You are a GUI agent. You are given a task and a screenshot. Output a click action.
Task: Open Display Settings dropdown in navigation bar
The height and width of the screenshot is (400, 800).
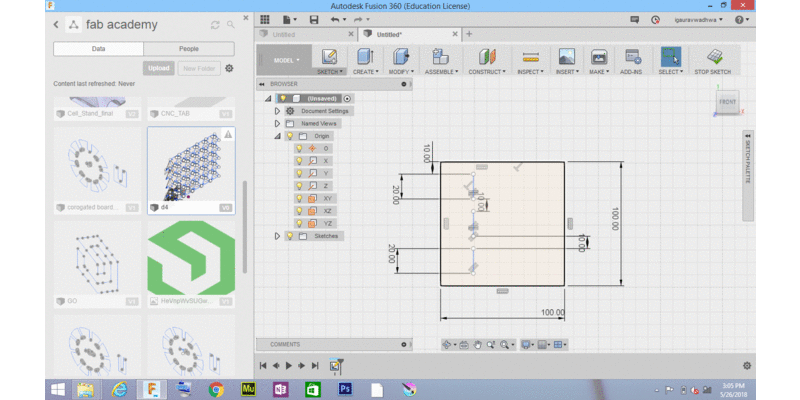click(528, 345)
